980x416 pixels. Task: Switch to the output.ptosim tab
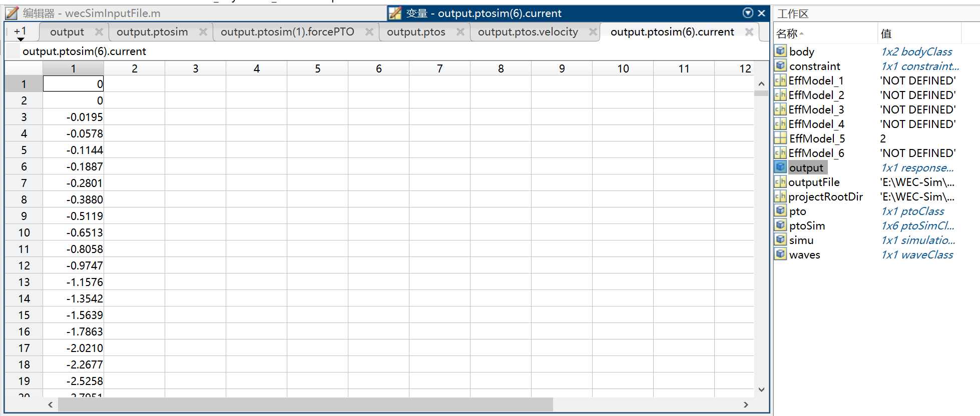(152, 32)
